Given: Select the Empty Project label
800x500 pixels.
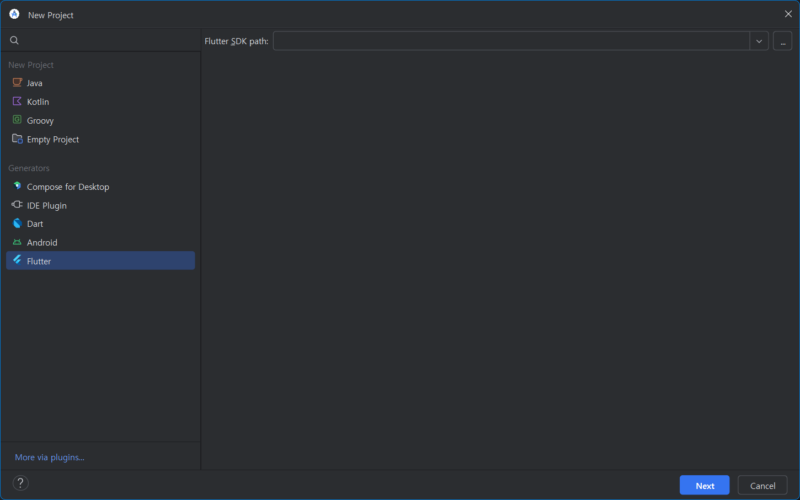Looking at the screenshot, I should [x=53, y=140].
